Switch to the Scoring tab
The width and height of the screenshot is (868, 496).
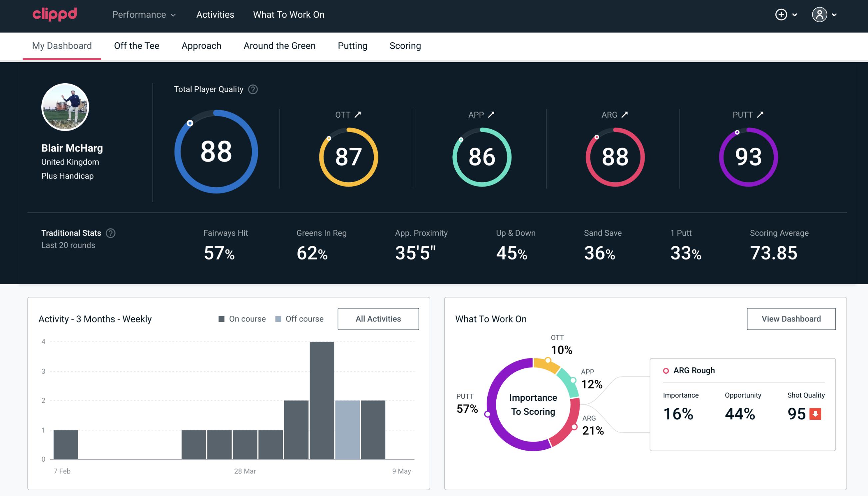(405, 45)
